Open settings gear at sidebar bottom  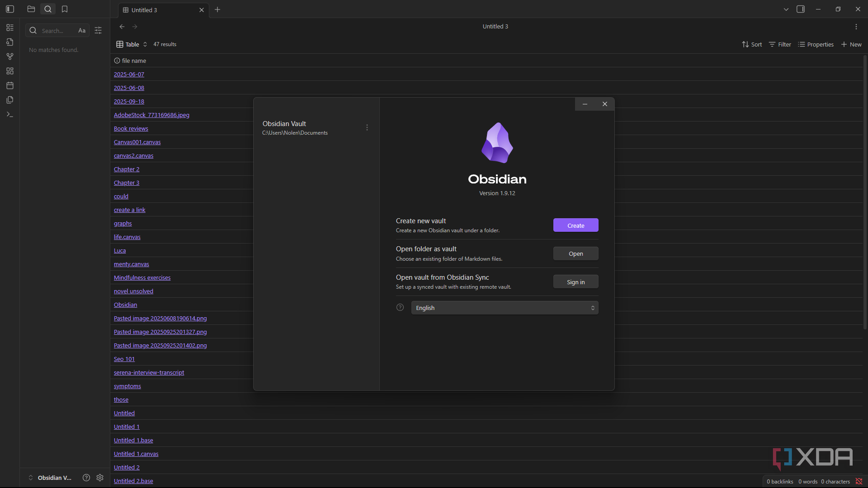point(100,478)
